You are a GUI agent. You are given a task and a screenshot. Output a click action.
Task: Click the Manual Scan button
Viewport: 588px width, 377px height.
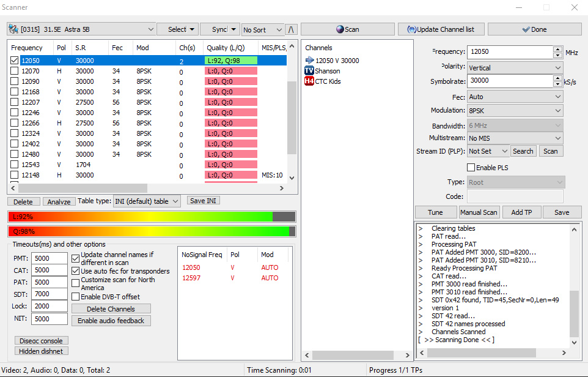click(x=479, y=212)
